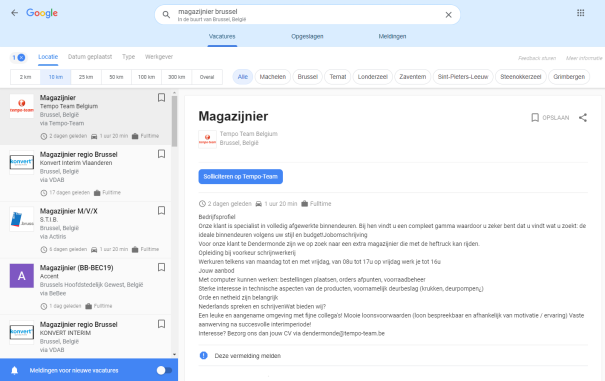
Task: Focus the 'magazijnier brussel' search field
Action: pos(307,15)
